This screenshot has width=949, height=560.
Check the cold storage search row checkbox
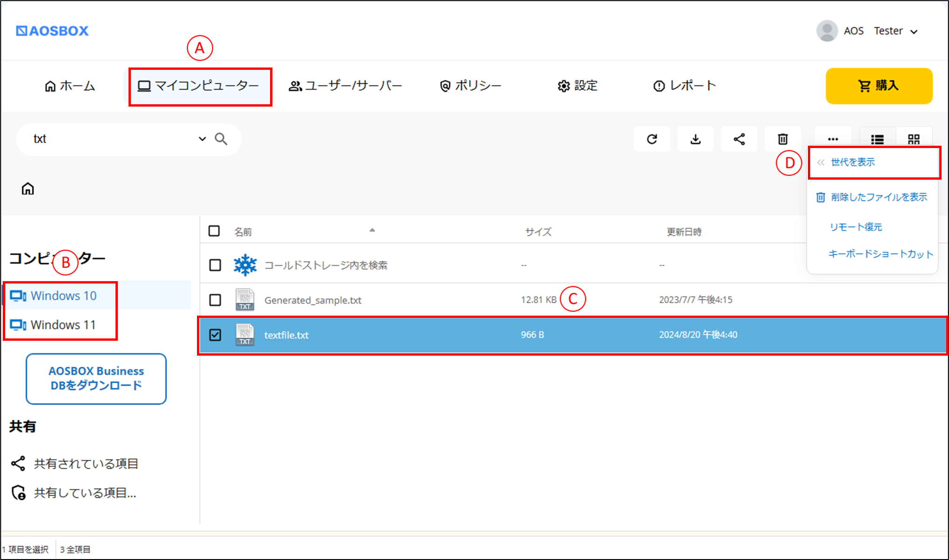point(215,265)
